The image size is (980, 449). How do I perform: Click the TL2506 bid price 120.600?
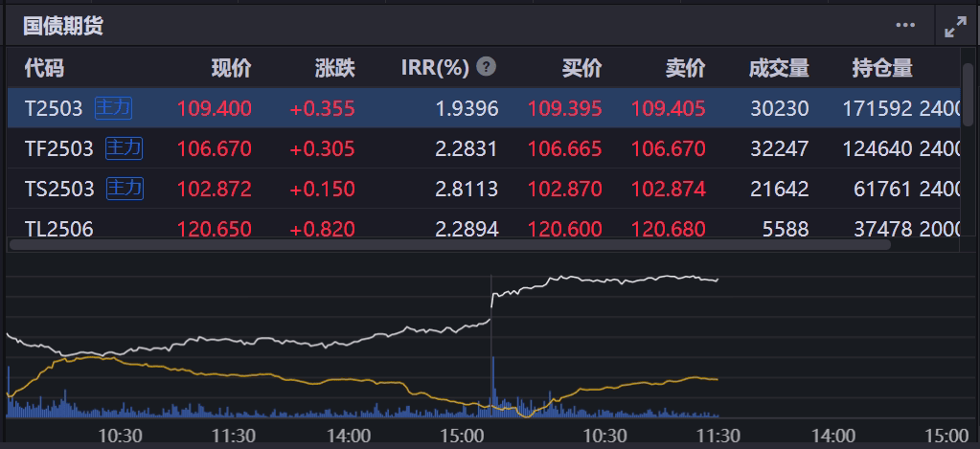click(565, 229)
